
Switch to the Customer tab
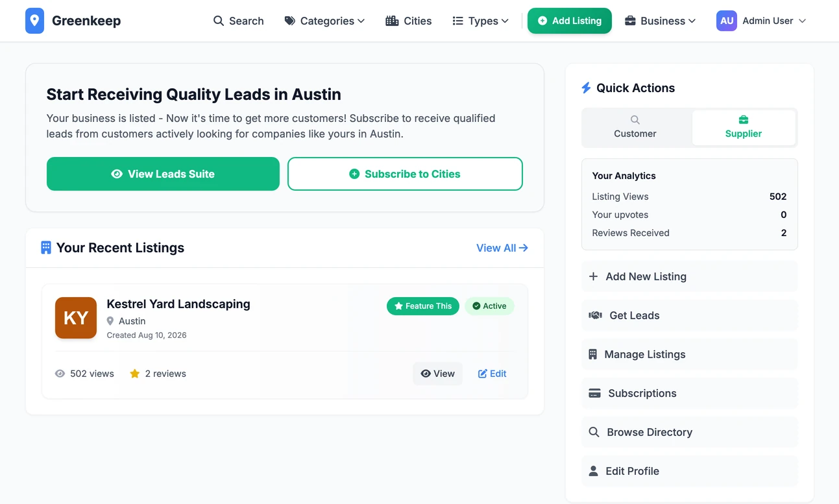coord(635,127)
